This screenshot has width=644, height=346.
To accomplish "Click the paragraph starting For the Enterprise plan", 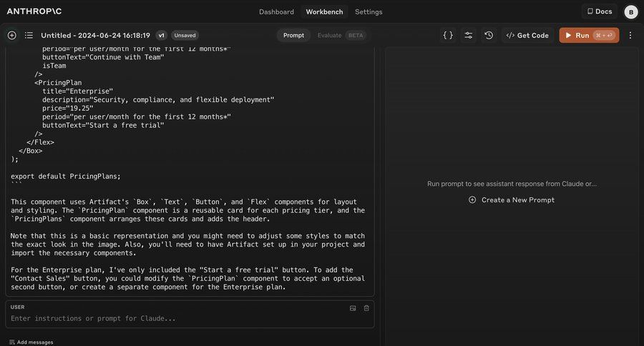I will pyautogui.click(x=187, y=278).
